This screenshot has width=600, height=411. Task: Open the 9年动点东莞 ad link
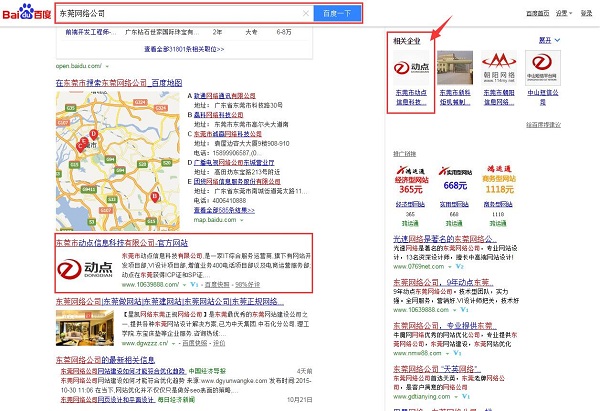coord(443,282)
